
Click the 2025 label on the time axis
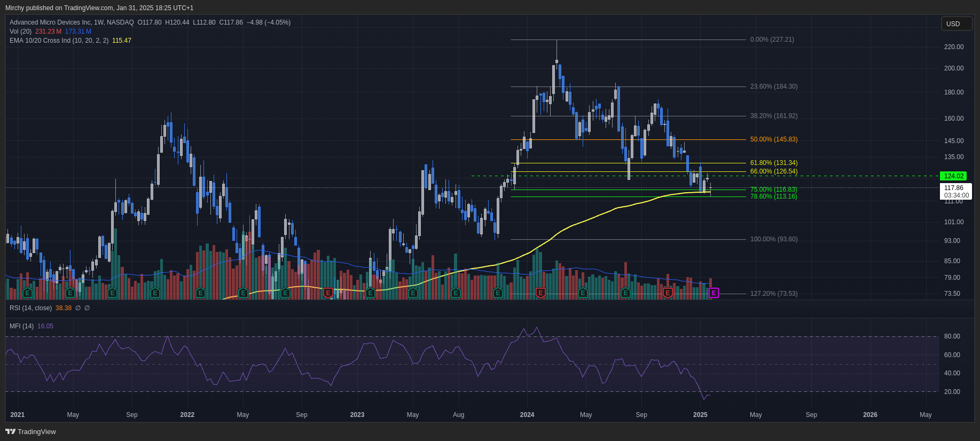point(700,415)
